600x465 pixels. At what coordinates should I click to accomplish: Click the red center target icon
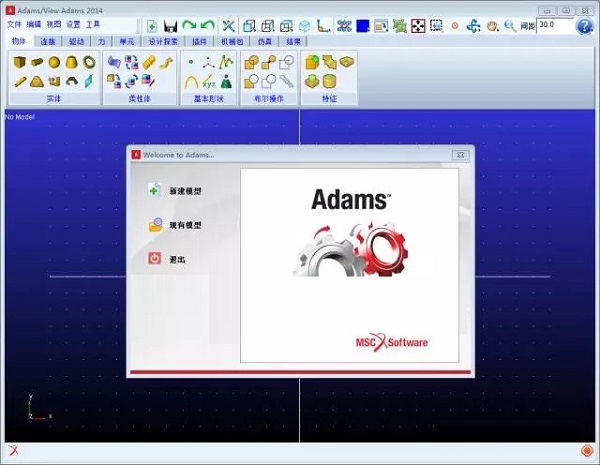[x=455, y=26]
